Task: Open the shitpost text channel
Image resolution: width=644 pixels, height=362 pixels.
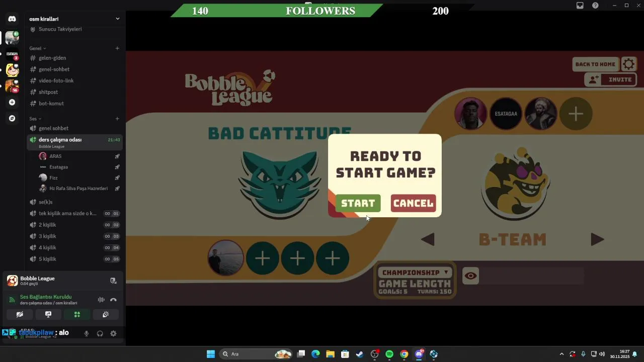Action: [x=74, y=92]
